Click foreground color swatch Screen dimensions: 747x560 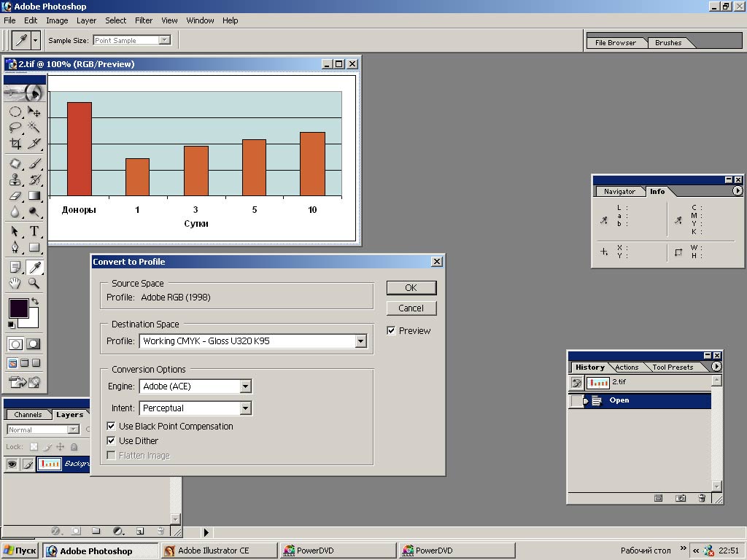[18, 308]
